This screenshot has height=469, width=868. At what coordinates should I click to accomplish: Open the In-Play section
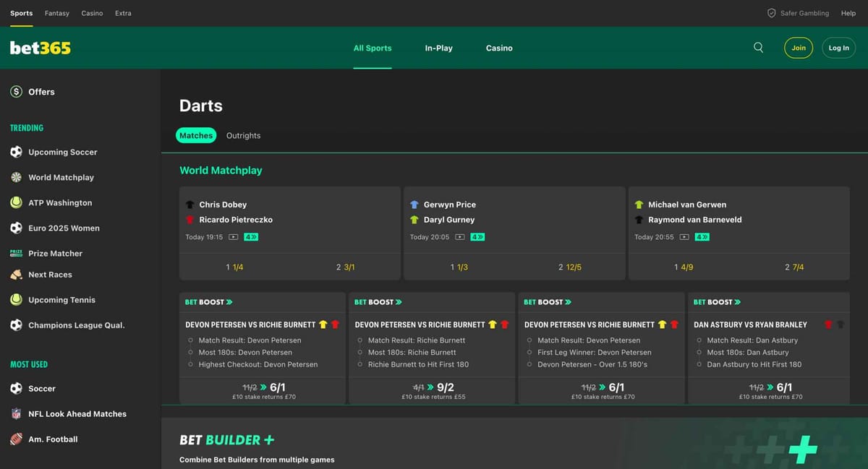pos(439,48)
